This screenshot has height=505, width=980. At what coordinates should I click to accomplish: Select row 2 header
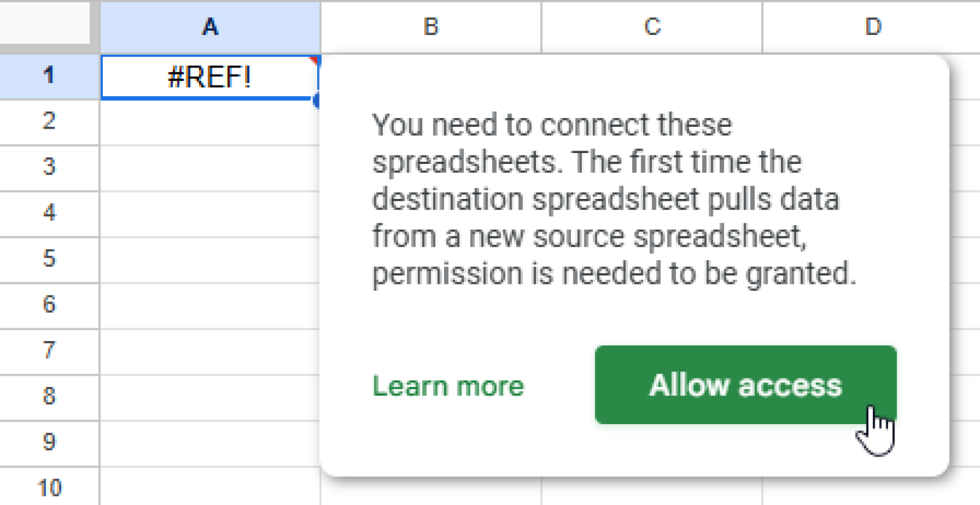pyautogui.click(x=49, y=121)
